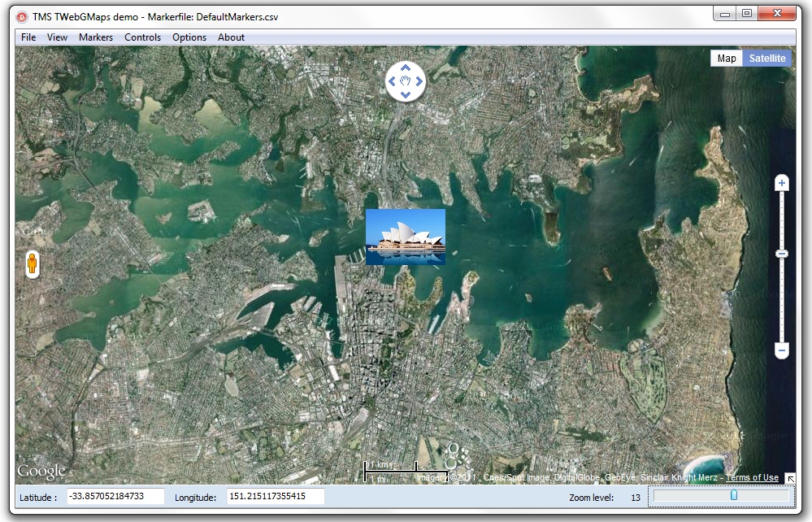The height and width of the screenshot is (522, 812).
Task: Open the Controls menu
Action: pyautogui.click(x=142, y=37)
